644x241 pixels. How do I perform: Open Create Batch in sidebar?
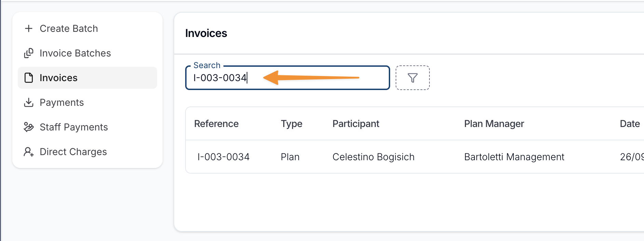tap(69, 28)
